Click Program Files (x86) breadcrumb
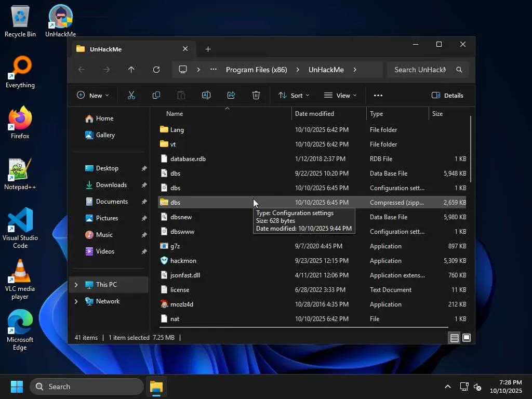Image resolution: width=532 pixels, height=399 pixels. pos(257,70)
